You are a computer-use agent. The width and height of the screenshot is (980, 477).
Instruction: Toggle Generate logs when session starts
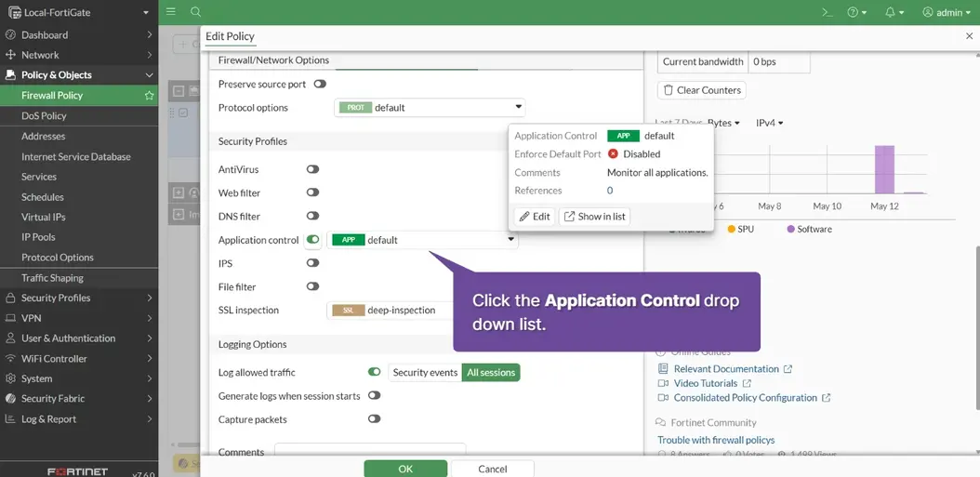[375, 396]
